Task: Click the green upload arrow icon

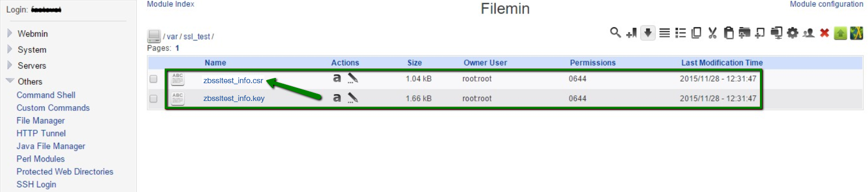Action: (x=840, y=33)
